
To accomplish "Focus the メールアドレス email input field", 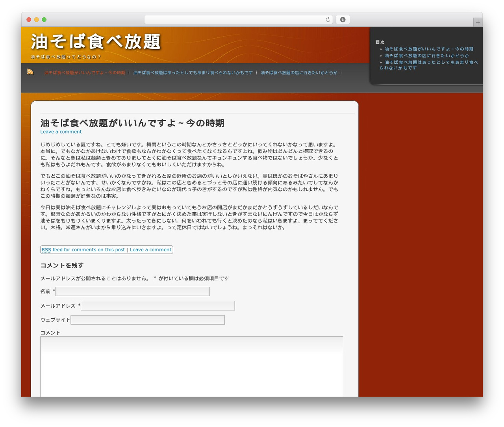I will 158,306.
